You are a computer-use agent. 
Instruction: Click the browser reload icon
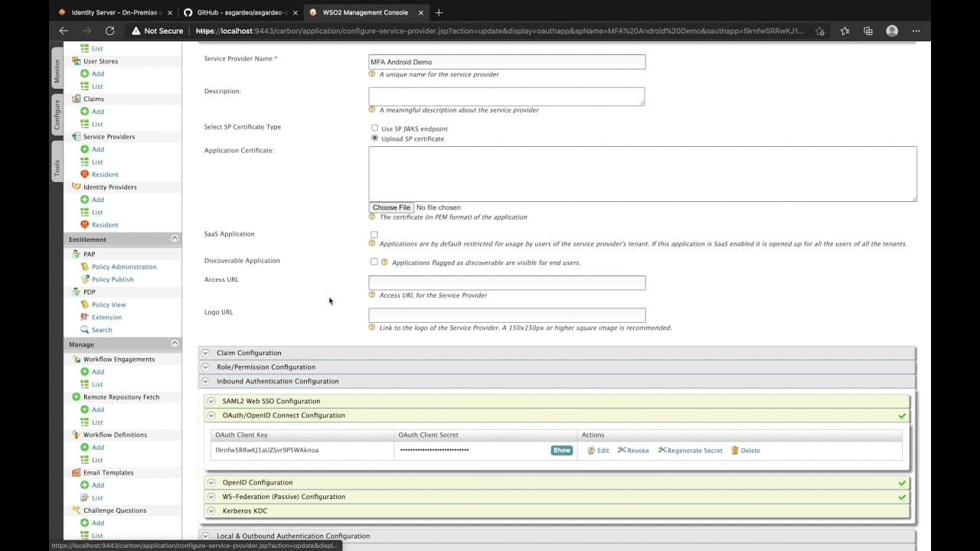pos(109,31)
